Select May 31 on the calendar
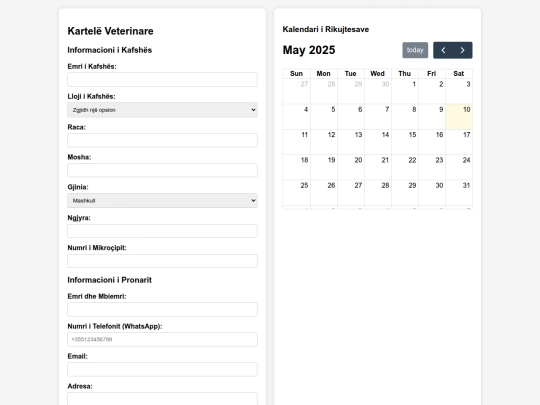 [x=459, y=193]
